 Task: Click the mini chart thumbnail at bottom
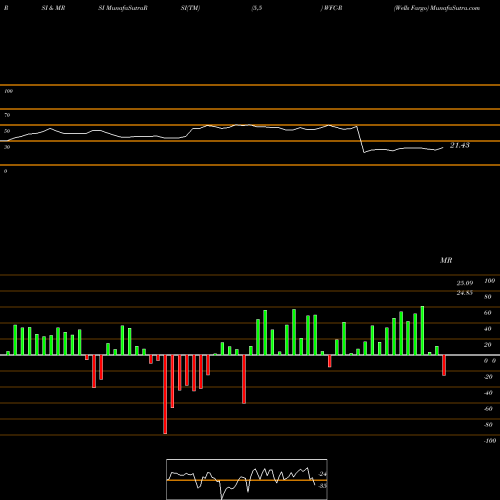click(247, 479)
